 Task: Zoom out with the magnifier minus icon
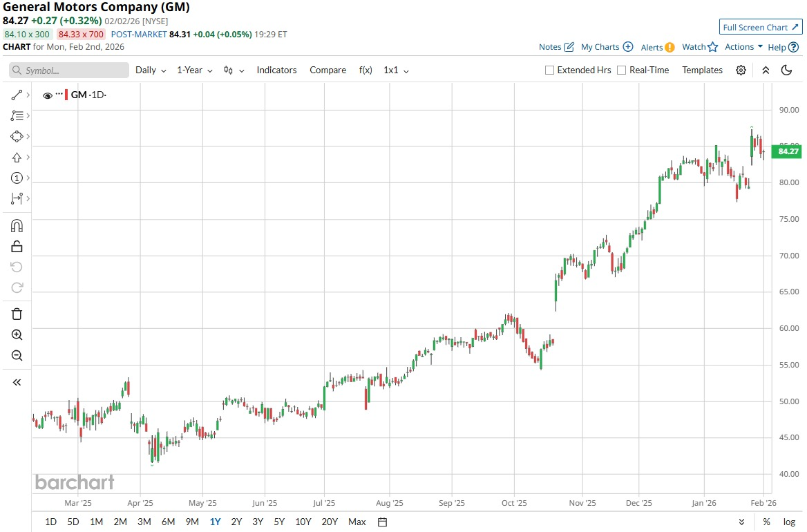17,356
